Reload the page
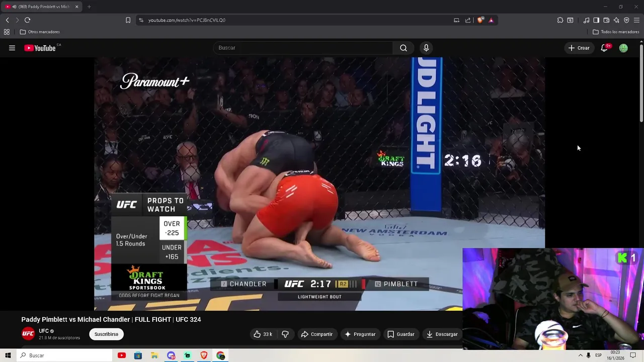Viewport: 644px width, 362px height. point(27,20)
